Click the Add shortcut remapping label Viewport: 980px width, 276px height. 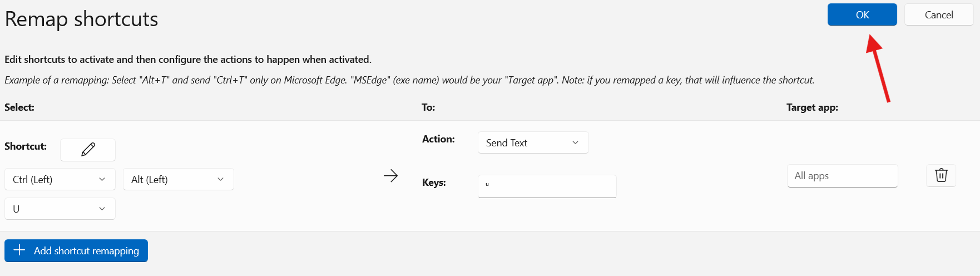86,251
